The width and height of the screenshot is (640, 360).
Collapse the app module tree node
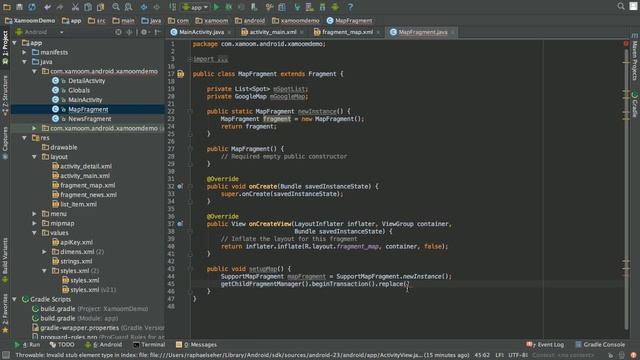(15, 43)
